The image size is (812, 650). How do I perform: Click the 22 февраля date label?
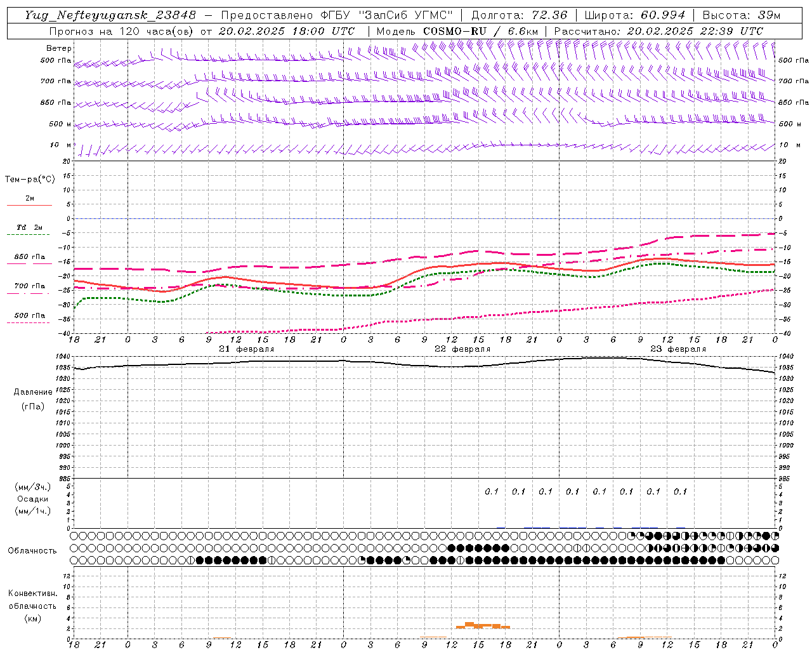462,349
